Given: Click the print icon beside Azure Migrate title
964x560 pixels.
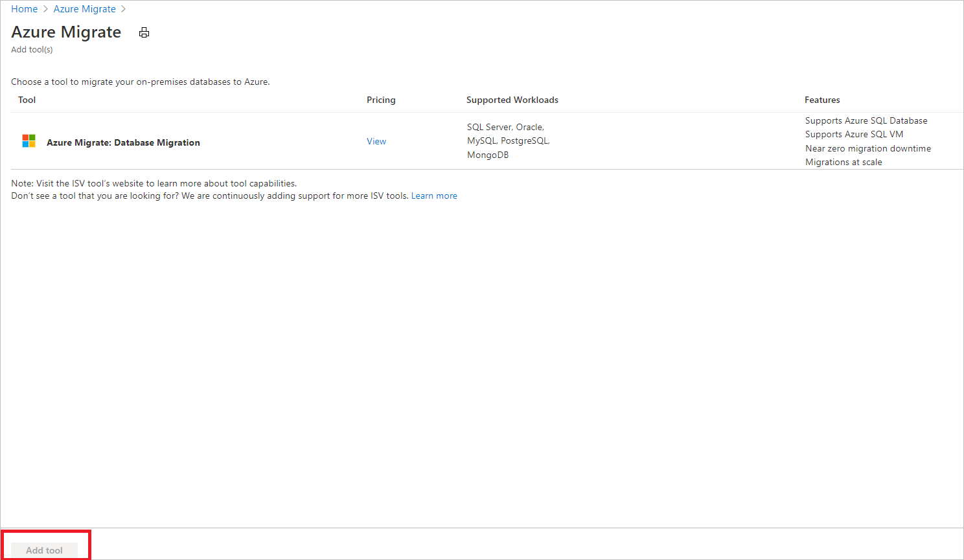Looking at the screenshot, I should [144, 32].
